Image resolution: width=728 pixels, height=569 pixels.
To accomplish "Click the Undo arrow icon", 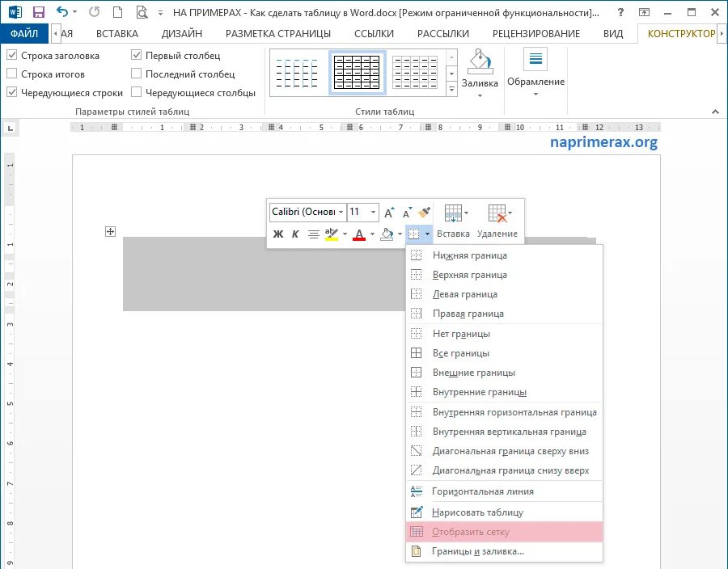I will pos(61,11).
